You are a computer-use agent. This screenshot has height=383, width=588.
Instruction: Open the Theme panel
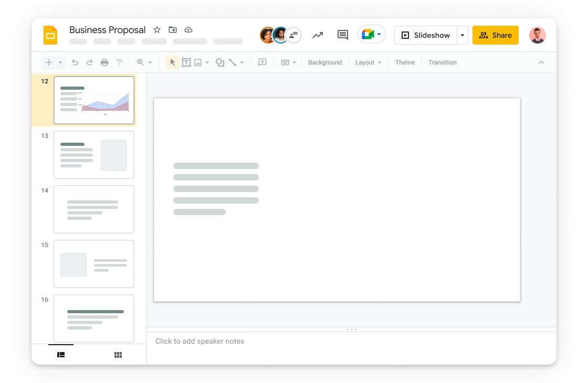(x=405, y=62)
